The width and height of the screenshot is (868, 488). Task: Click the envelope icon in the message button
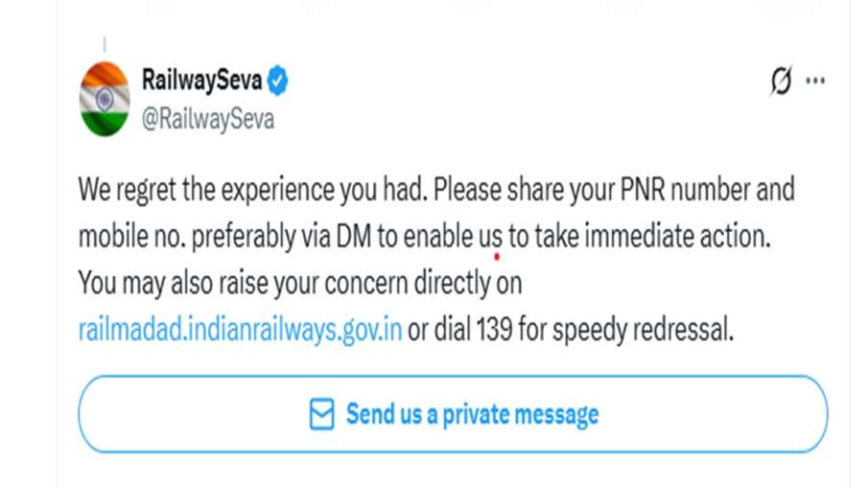click(x=321, y=414)
